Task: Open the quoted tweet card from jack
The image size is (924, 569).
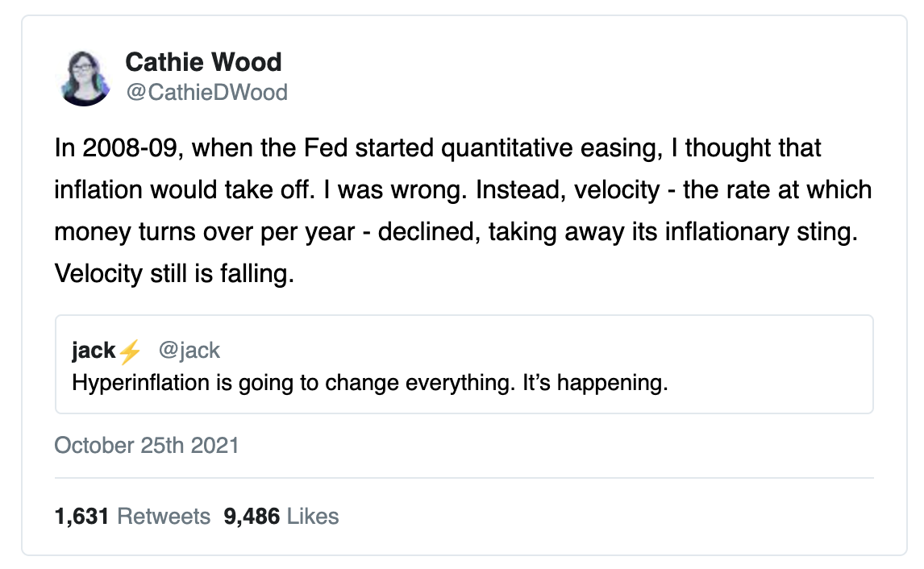Action: point(464,364)
